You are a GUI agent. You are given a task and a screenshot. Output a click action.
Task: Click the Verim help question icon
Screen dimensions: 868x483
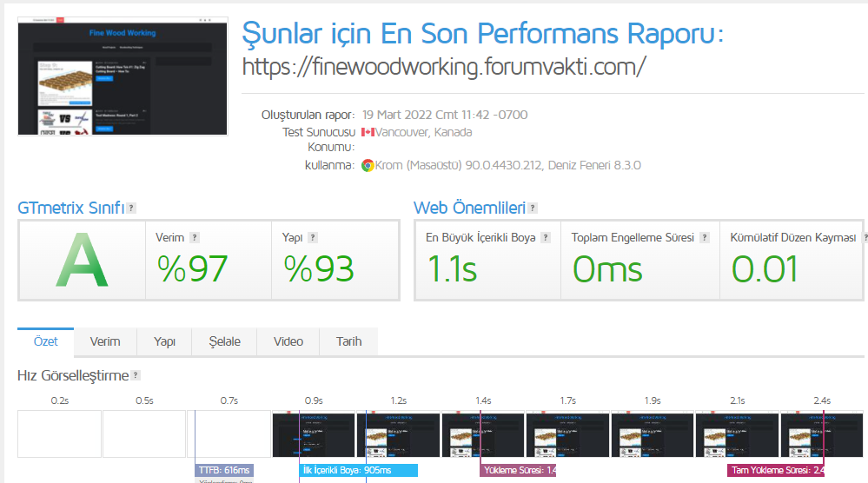click(195, 237)
